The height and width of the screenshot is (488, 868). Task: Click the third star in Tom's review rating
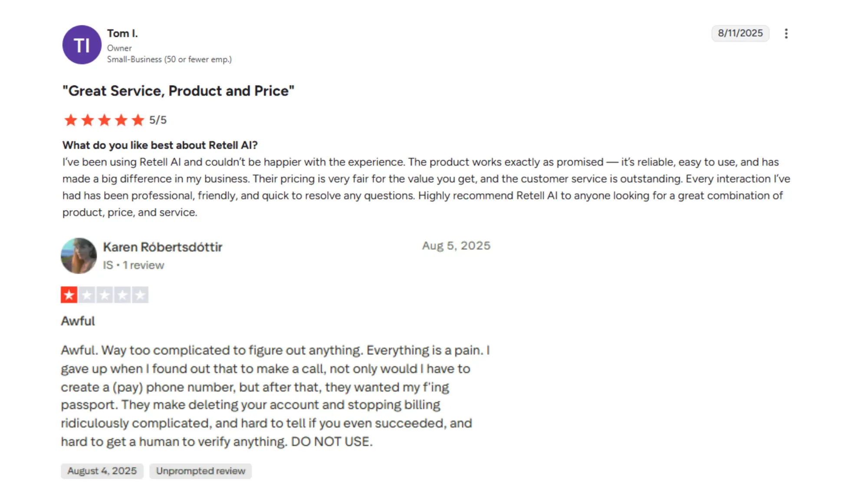click(x=104, y=120)
